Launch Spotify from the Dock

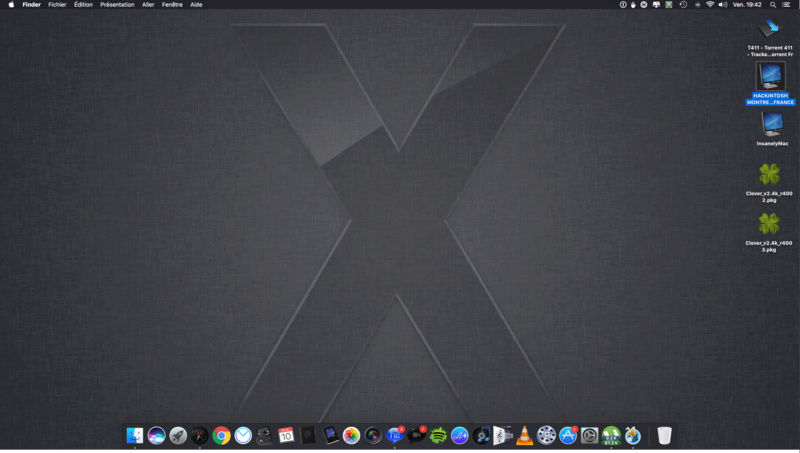point(438,435)
